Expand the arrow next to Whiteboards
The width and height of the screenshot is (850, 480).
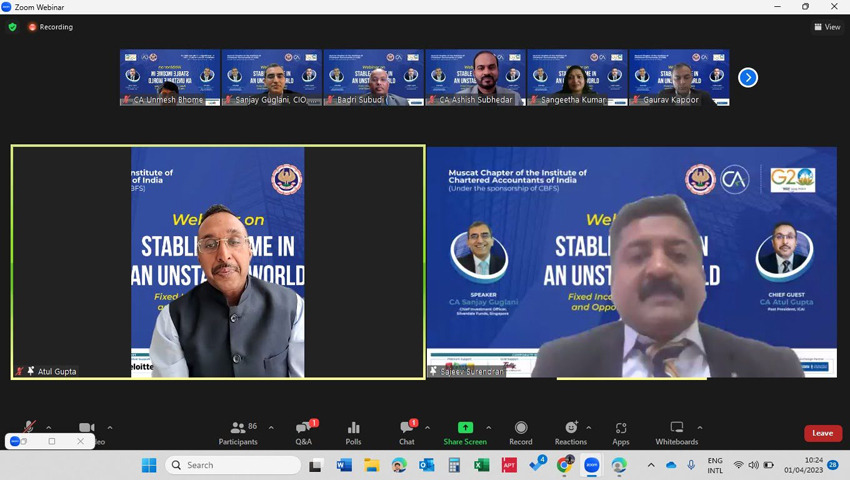pos(700,428)
